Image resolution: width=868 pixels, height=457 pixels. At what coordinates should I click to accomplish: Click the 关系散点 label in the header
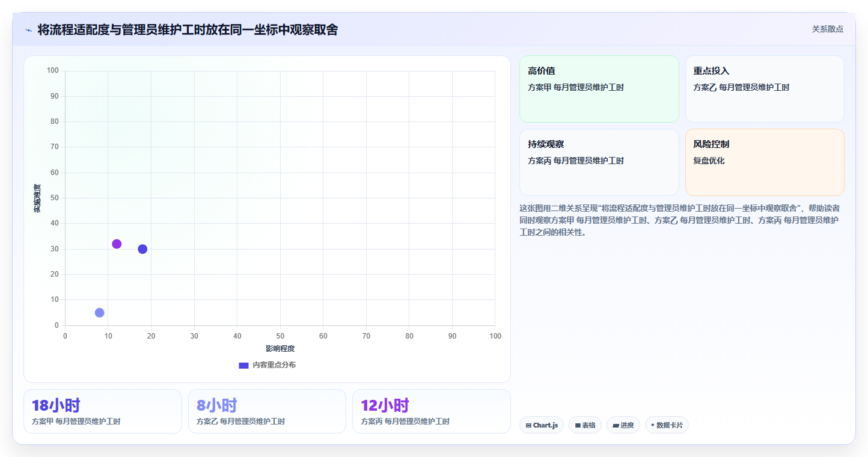[x=828, y=29]
